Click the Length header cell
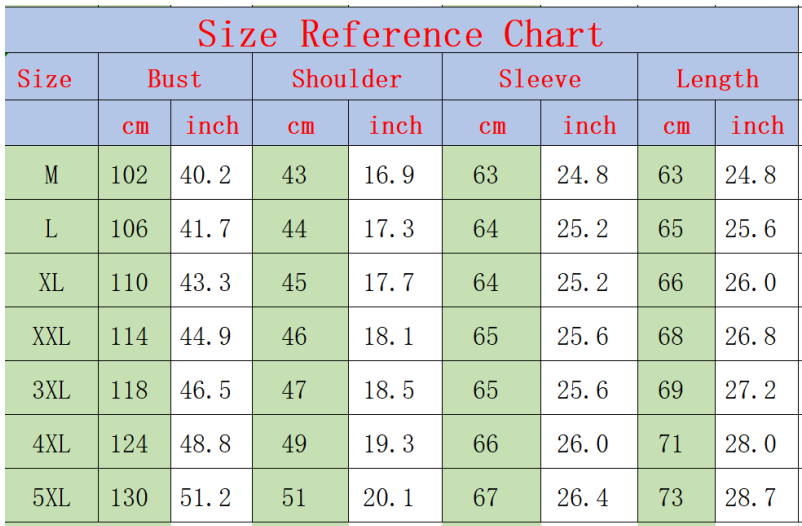This screenshot has width=802, height=526. [x=717, y=78]
